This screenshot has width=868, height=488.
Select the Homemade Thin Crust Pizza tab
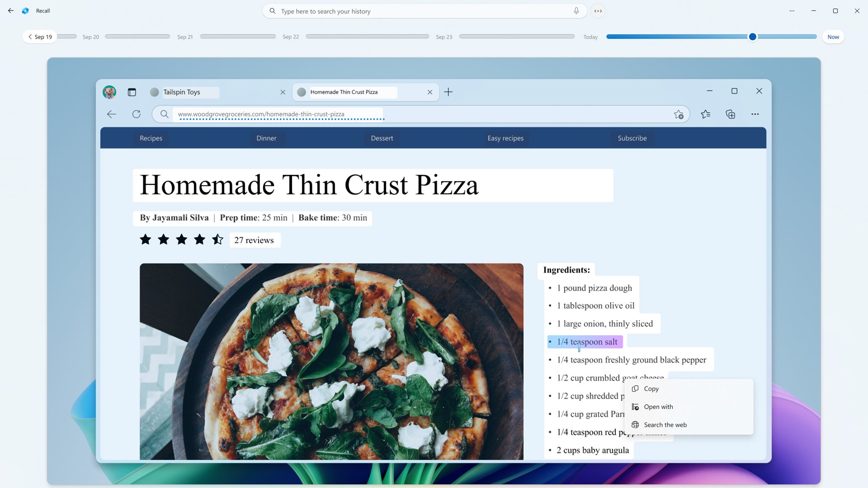pos(365,92)
